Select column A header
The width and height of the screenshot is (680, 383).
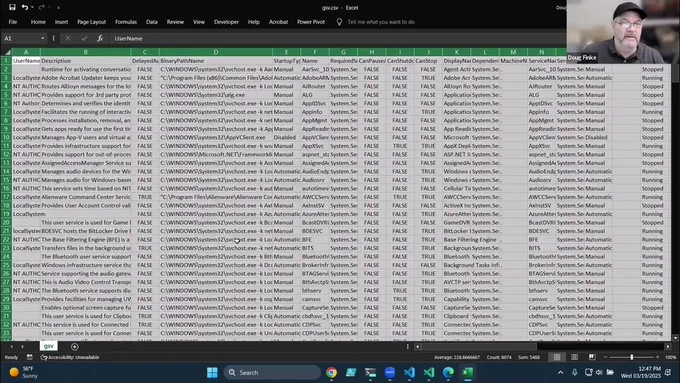coord(26,52)
